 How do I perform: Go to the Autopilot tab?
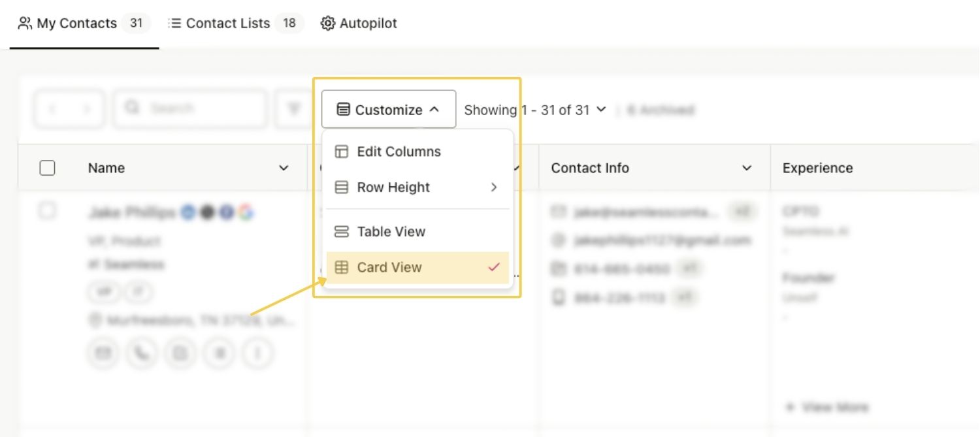coord(359,24)
